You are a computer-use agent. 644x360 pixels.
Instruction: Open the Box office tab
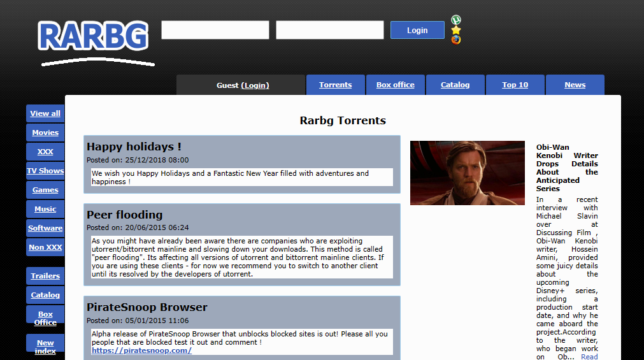click(396, 85)
